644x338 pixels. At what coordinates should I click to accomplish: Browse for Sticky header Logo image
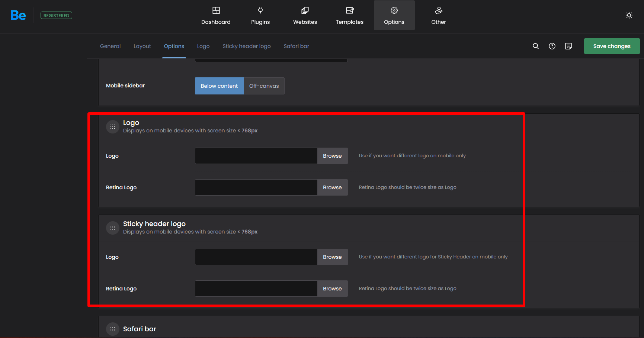click(x=333, y=257)
